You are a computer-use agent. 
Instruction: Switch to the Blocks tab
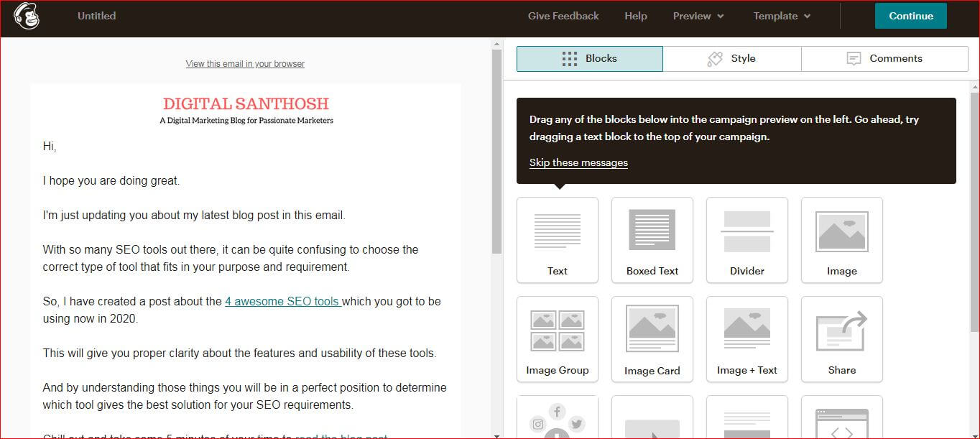[590, 59]
